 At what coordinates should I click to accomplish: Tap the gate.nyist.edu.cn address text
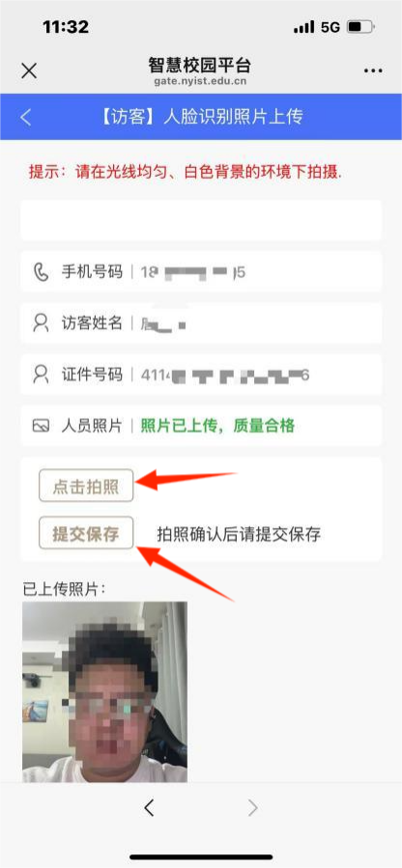point(200,81)
